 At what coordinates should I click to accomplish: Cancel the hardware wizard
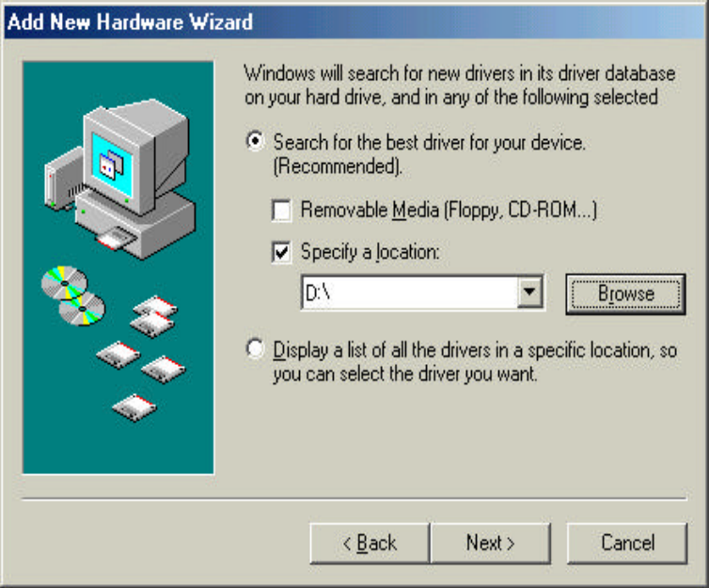pos(627,543)
